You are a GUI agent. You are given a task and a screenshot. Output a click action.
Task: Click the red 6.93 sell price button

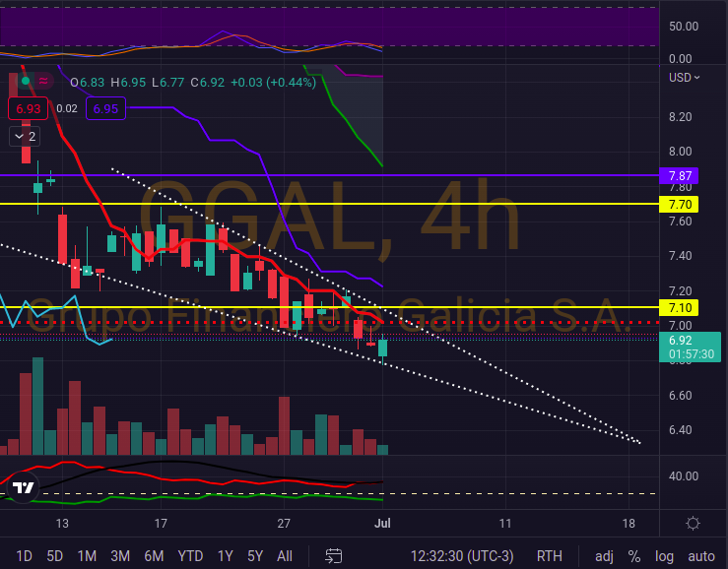pos(28,108)
